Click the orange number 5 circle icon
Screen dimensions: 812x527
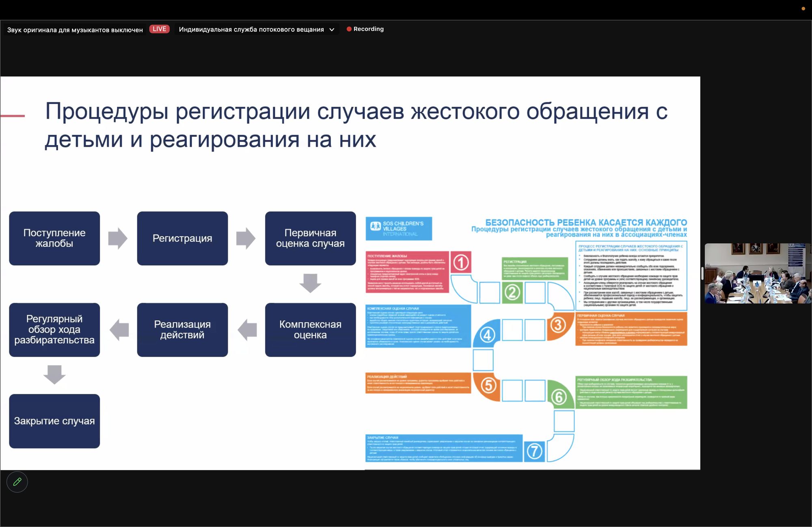click(488, 385)
